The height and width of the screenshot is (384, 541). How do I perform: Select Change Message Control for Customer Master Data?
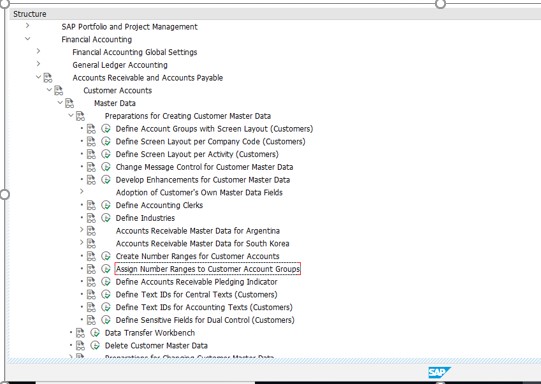[204, 167]
